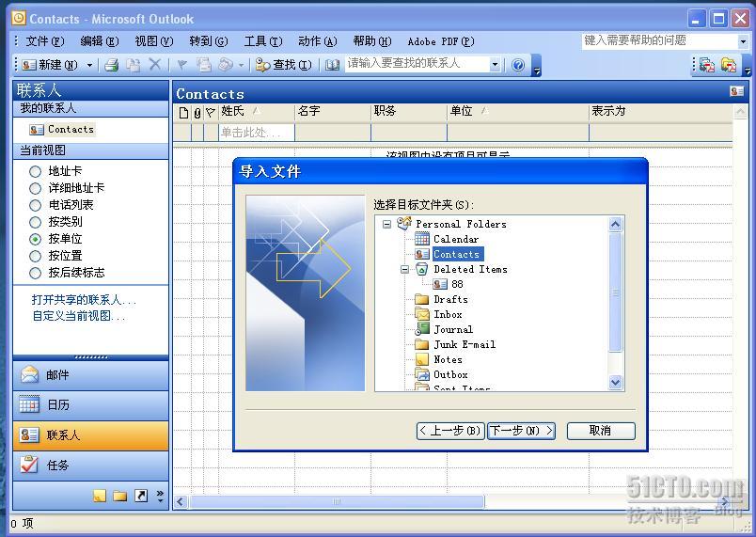Open the Calendar (日历) navigation button
The height and width of the screenshot is (537, 756).
(x=90, y=405)
